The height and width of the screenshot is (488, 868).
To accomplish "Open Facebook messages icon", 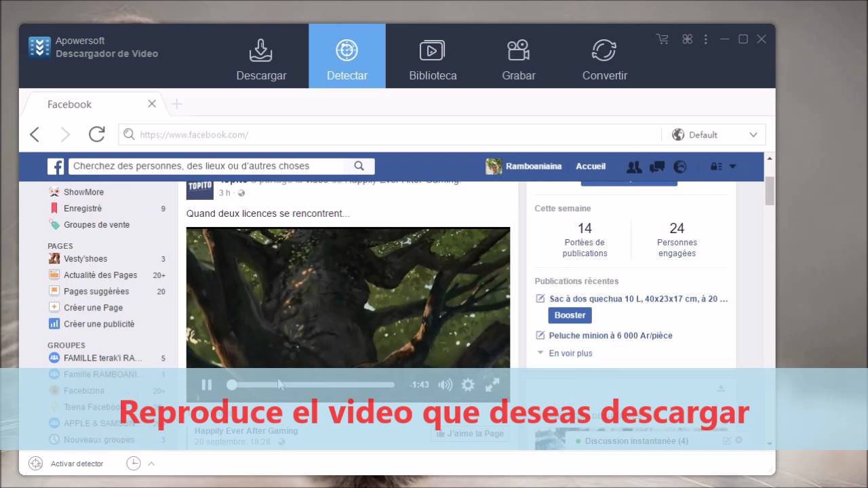I will click(657, 167).
